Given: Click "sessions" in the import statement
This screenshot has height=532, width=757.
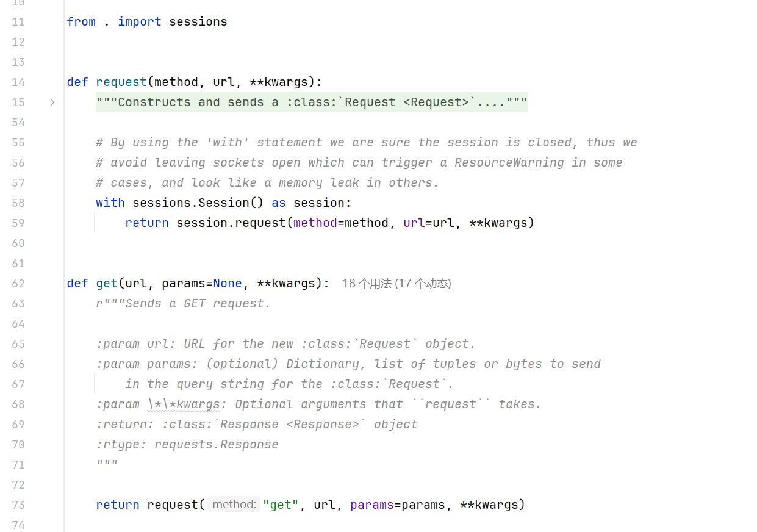Looking at the screenshot, I should [198, 22].
